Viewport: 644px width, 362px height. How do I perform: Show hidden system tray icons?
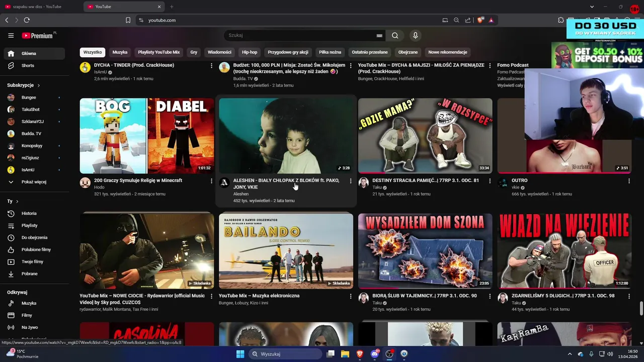coord(570,354)
